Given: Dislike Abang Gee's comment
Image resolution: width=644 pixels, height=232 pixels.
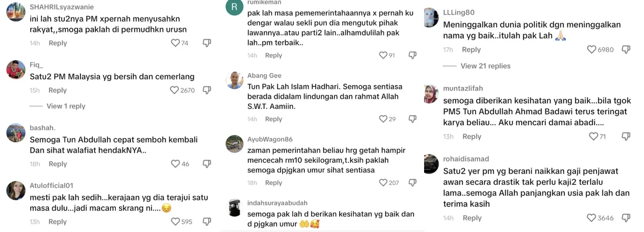Looking at the screenshot, I should point(412,119).
